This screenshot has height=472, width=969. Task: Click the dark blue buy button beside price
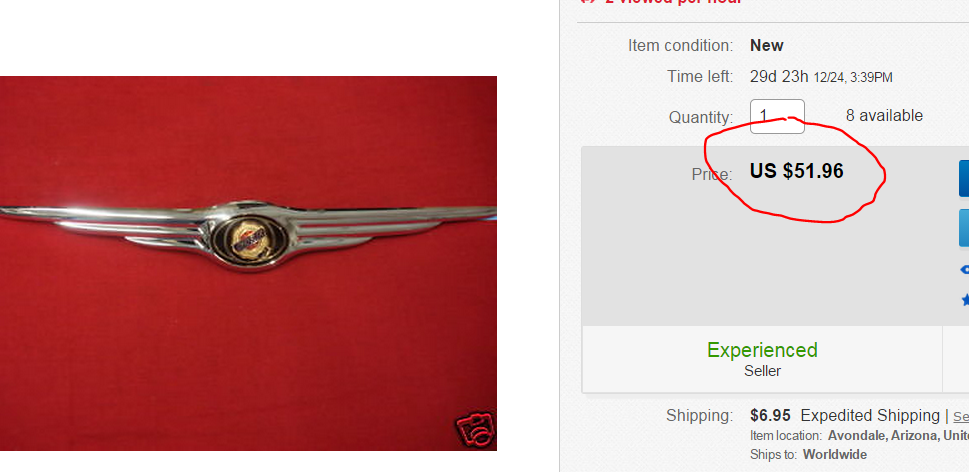coord(963,179)
